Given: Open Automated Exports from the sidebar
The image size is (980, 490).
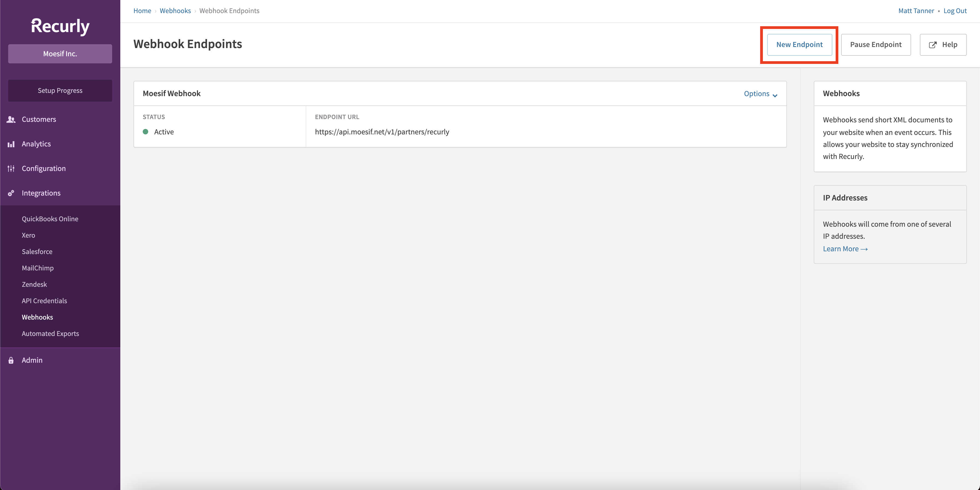Looking at the screenshot, I should 50,333.
